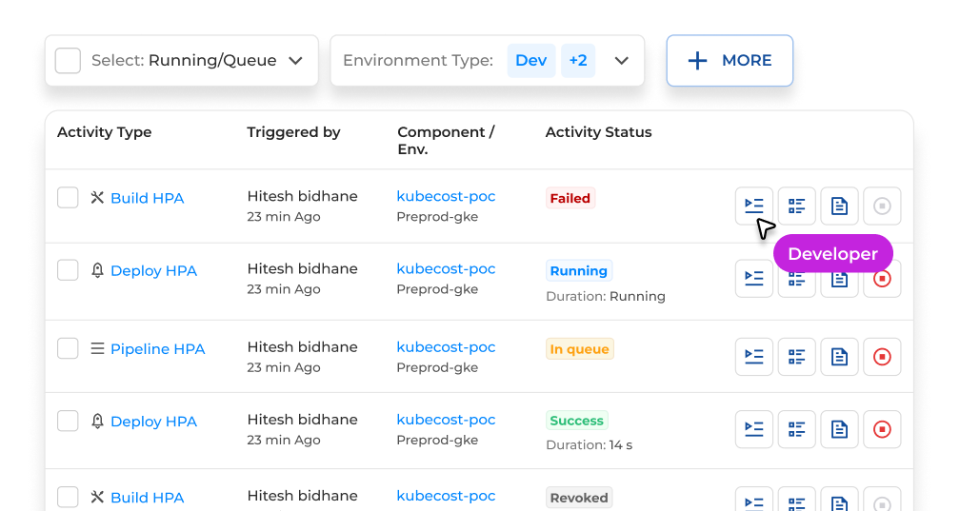Screen dimensions: 980x511
Task: Click the checklist details icon in Failed row
Action: [796, 206]
